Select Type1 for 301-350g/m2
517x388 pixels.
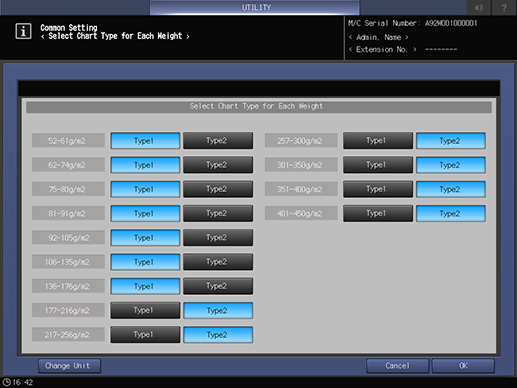[x=378, y=165]
